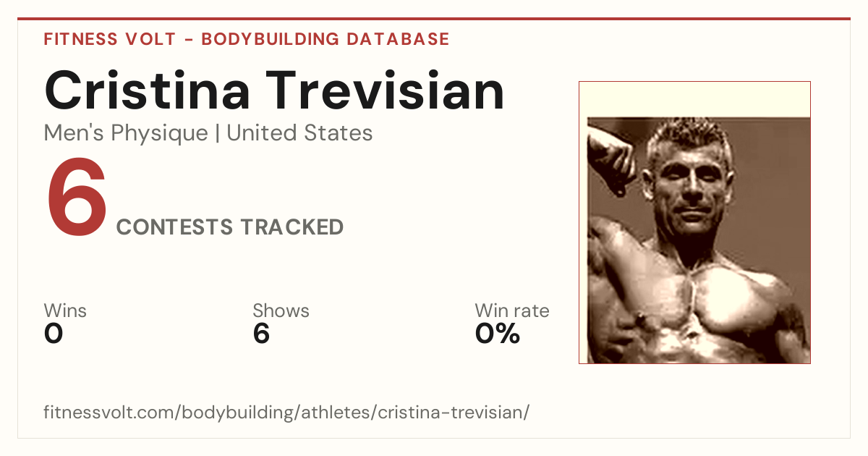Click the Win rate label
This screenshot has height=456, width=868.
[x=512, y=311]
